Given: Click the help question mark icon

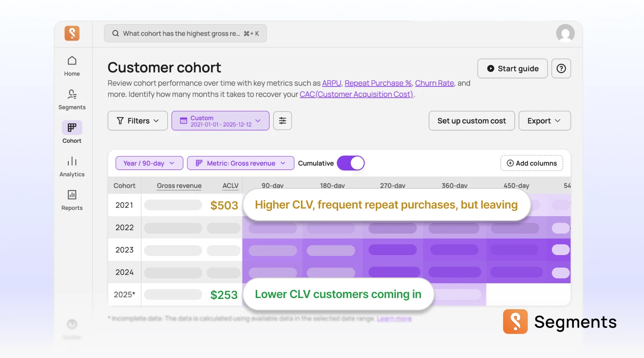Looking at the screenshot, I should [561, 68].
